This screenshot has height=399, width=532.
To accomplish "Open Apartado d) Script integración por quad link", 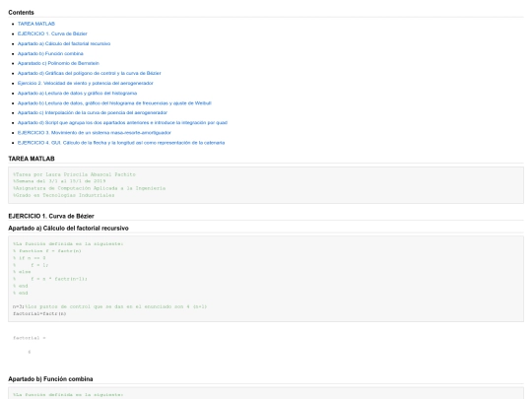I will pos(122,122).
